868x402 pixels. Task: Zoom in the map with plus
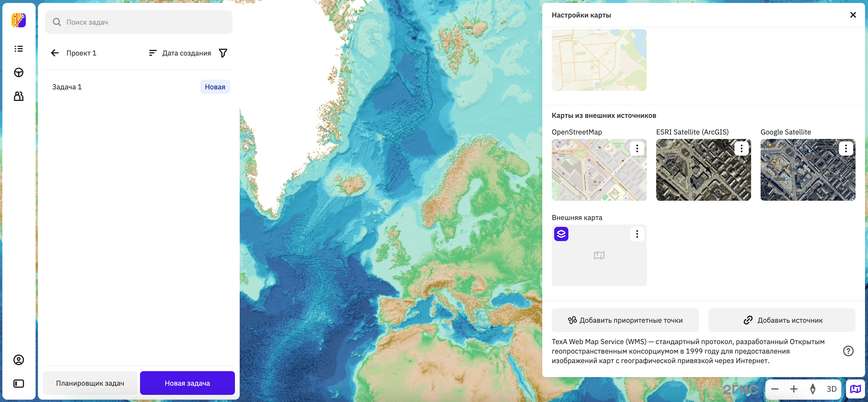[794, 389]
